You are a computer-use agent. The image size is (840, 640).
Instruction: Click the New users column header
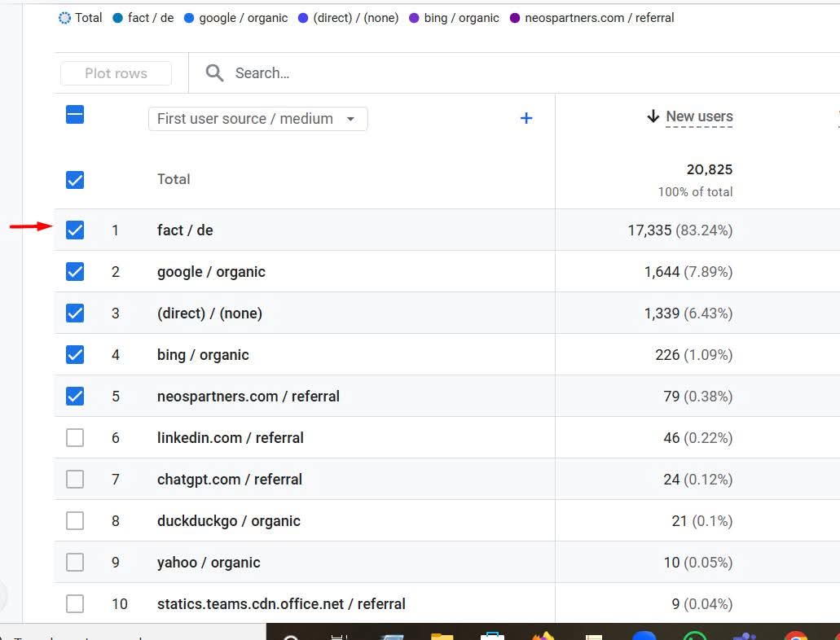point(699,116)
